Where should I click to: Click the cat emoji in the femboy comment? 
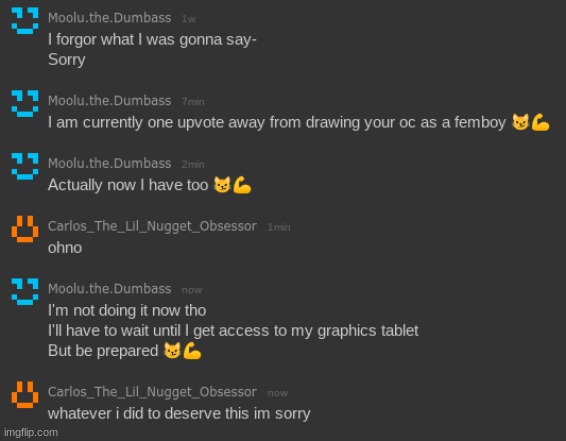tap(521, 122)
